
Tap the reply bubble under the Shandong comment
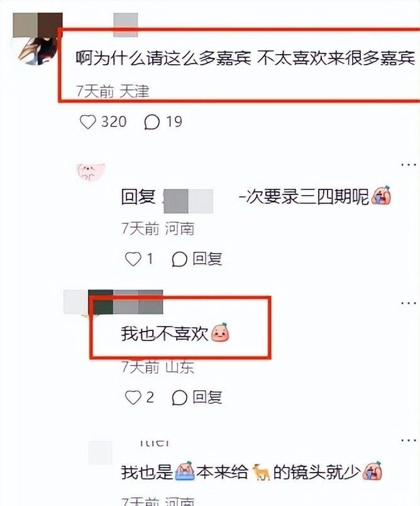click(x=180, y=398)
